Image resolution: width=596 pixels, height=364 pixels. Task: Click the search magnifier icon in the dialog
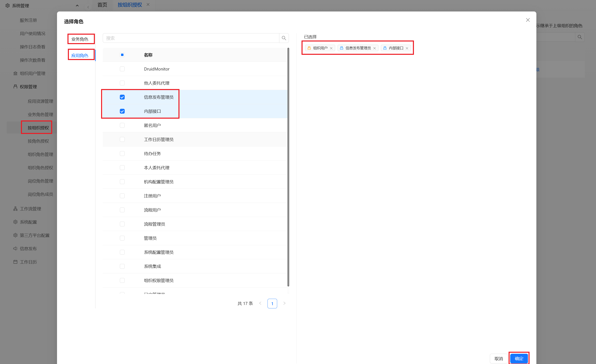pyautogui.click(x=284, y=38)
